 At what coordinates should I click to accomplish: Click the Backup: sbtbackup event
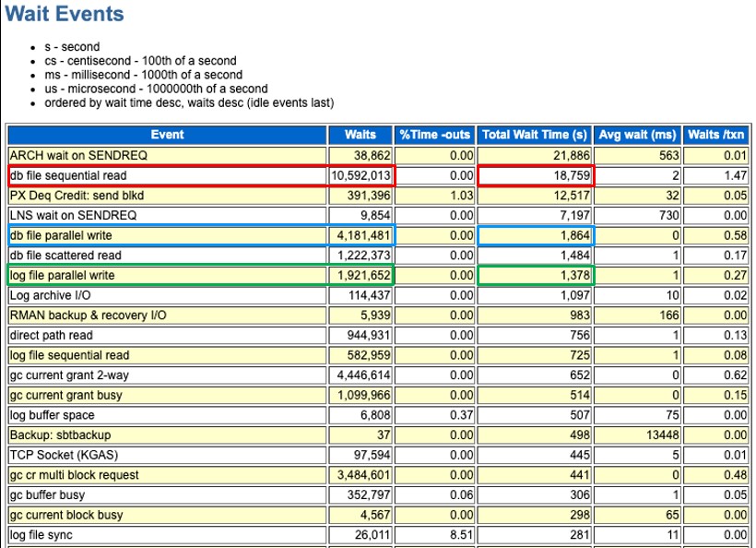(x=60, y=435)
